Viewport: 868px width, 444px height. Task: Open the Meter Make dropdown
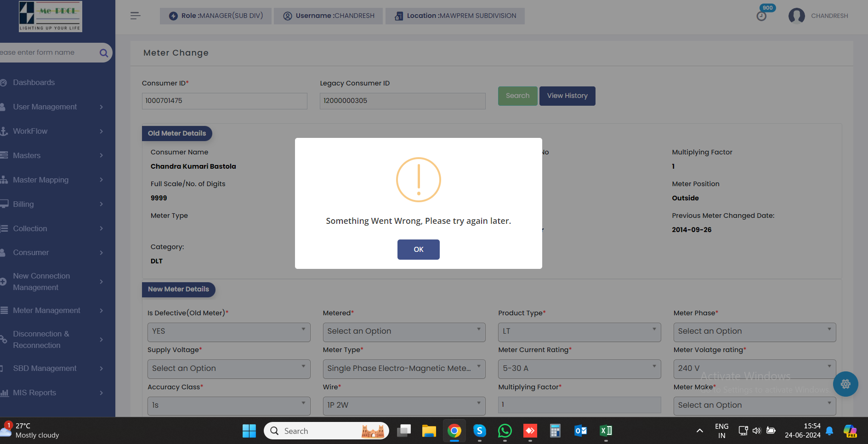[x=755, y=406]
